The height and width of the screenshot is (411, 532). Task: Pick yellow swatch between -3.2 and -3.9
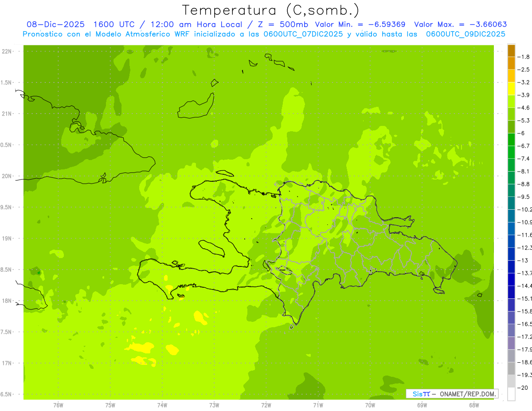[511, 89]
